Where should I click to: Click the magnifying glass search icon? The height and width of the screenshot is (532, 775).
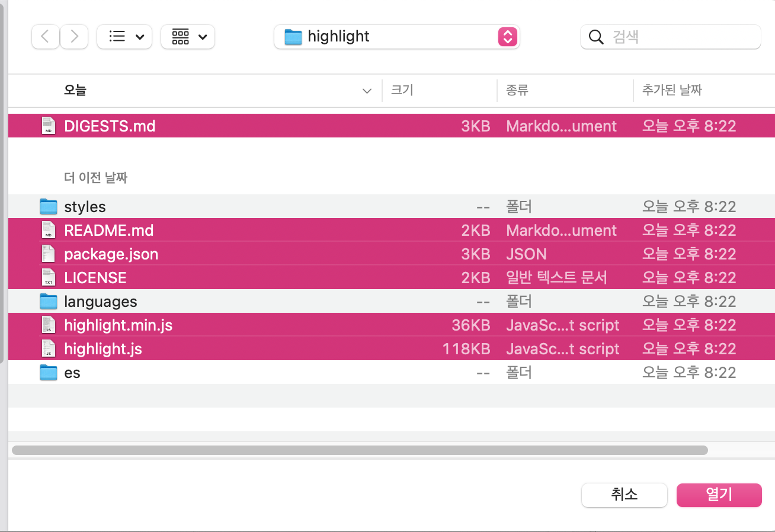[596, 37]
